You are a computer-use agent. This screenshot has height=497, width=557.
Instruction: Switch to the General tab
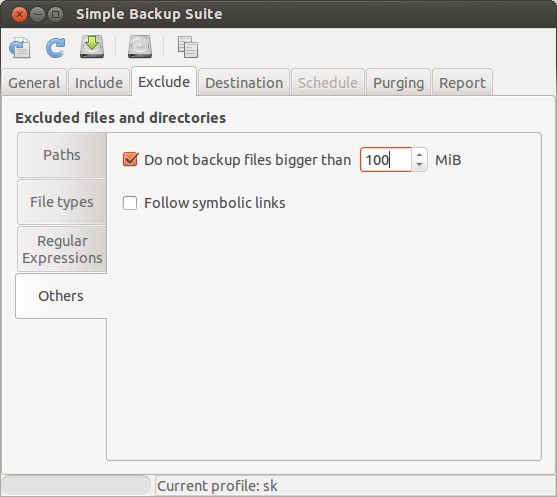coord(34,83)
